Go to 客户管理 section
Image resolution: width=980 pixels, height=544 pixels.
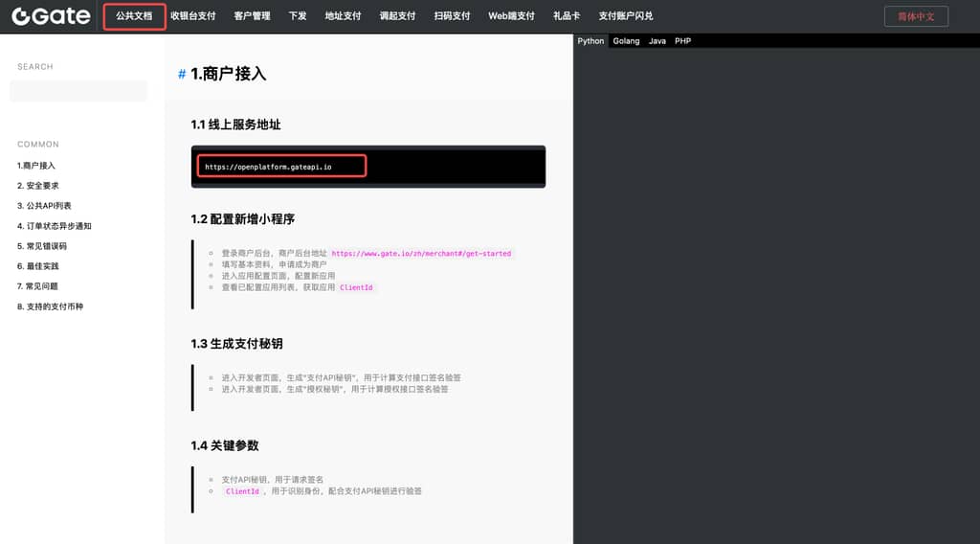252,16
